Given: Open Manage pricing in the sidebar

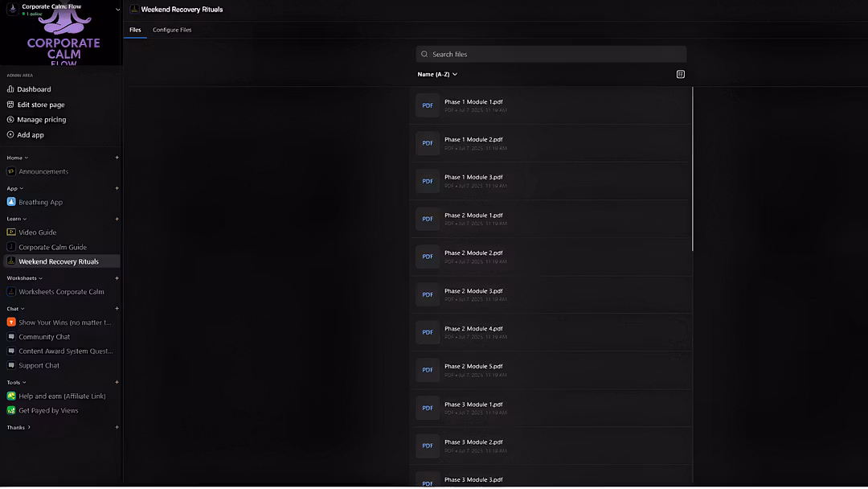Looking at the screenshot, I should click(41, 120).
